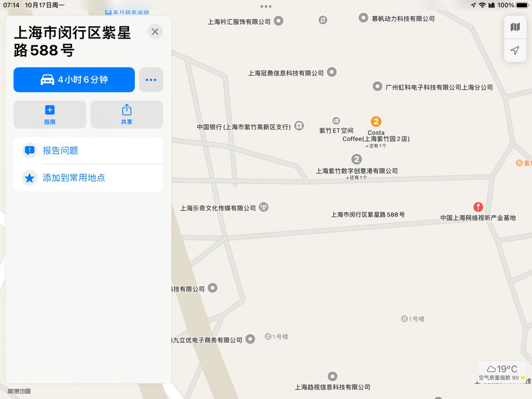This screenshot has width=532, height=399.
Task: Open the more options ellipsis button
Action: tap(151, 80)
